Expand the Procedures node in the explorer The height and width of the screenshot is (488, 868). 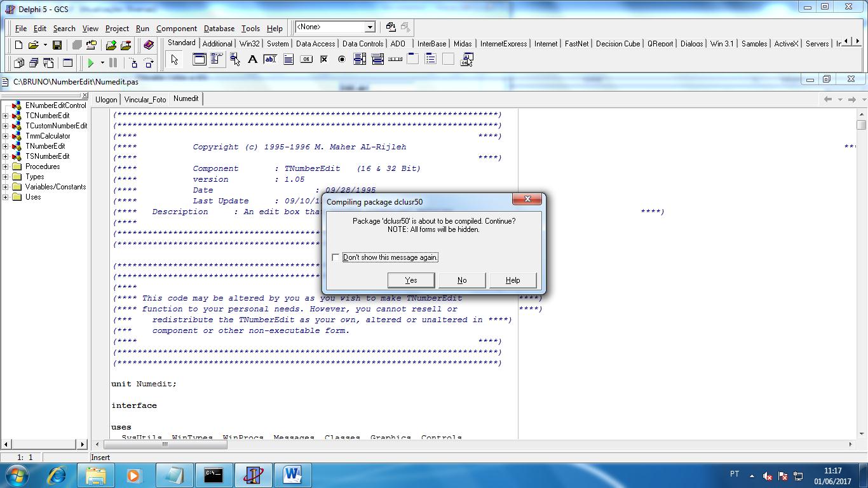[x=4, y=166]
